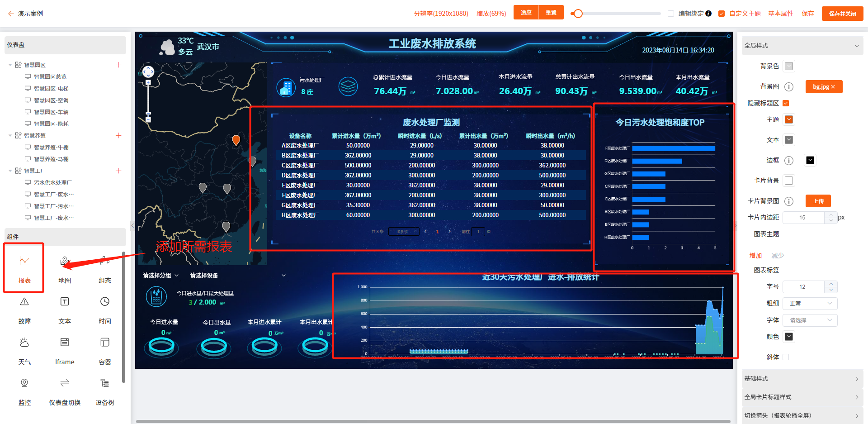The image size is (868, 424).
Task: Click the info icon next to 背景图
Action: [x=789, y=86]
